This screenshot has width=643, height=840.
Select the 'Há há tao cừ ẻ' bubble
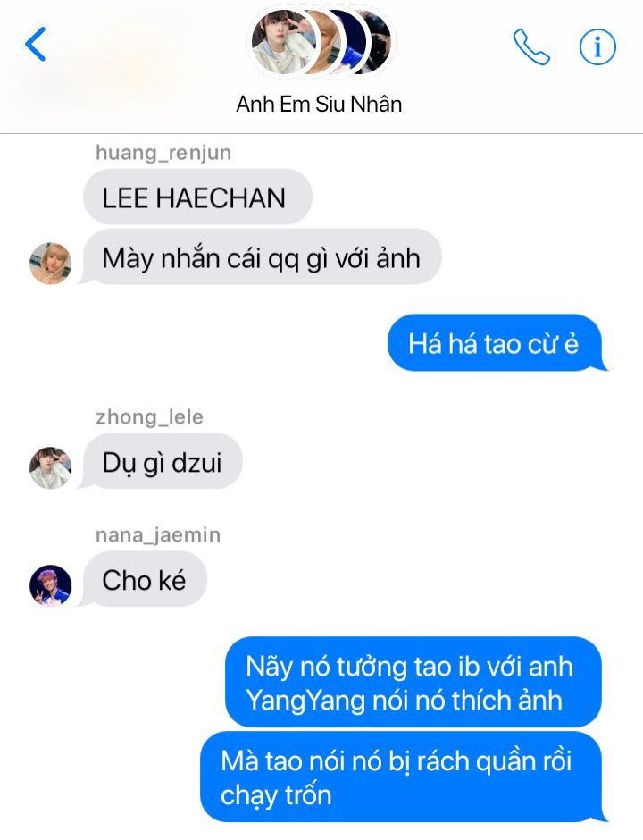click(x=497, y=343)
